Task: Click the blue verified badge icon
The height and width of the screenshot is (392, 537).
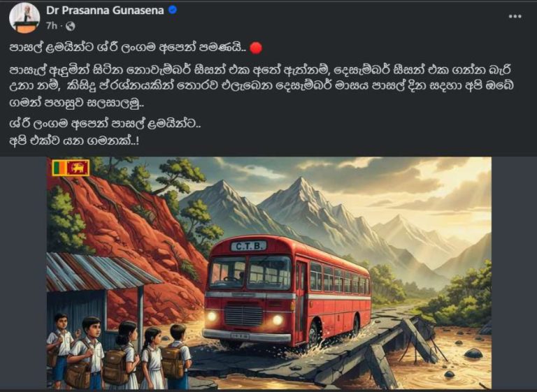Action: (173, 10)
